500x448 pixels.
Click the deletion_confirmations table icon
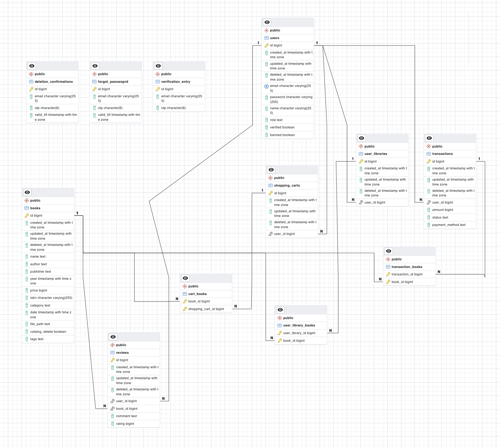[x=31, y=82]
